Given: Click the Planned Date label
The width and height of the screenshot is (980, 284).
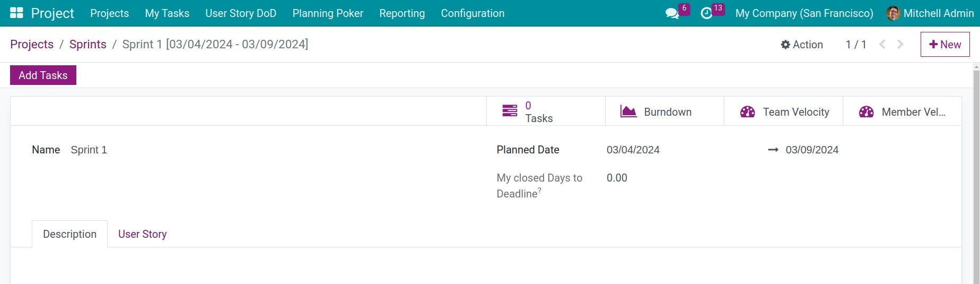Looking at the screenshot, I should pyautogui.click(x=528, y=150).
